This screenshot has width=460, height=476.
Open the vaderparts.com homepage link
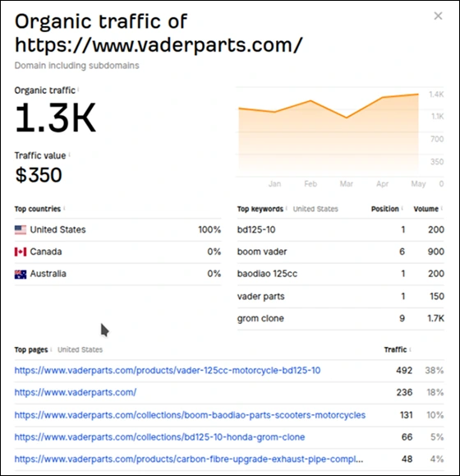point(76,392)
